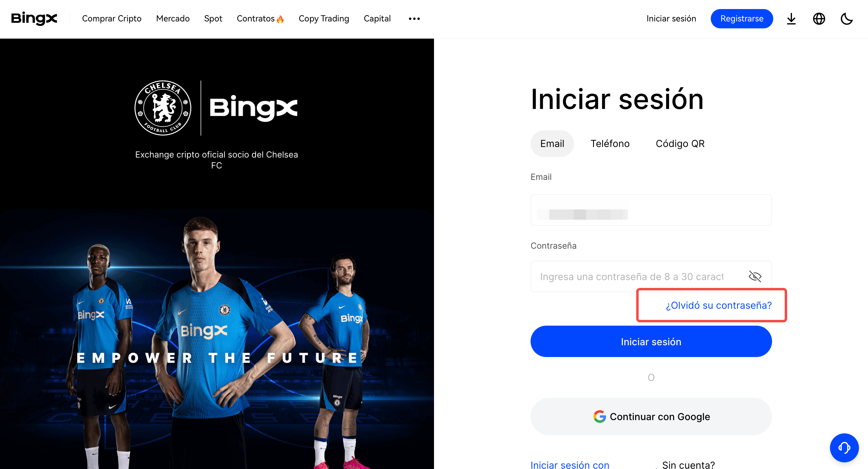Open the Comprar Cripto menu
Viewport: 868px width, 469px height.
point(112,18)
